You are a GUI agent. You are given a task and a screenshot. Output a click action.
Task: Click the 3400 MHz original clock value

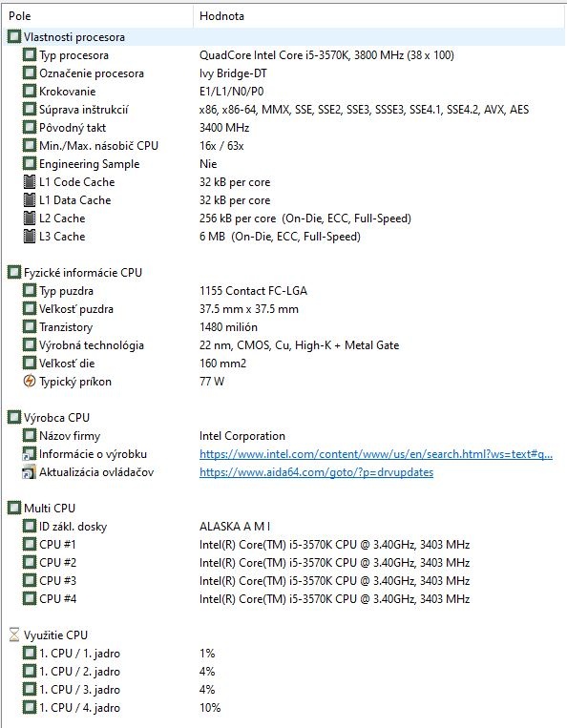coord(224,127)
